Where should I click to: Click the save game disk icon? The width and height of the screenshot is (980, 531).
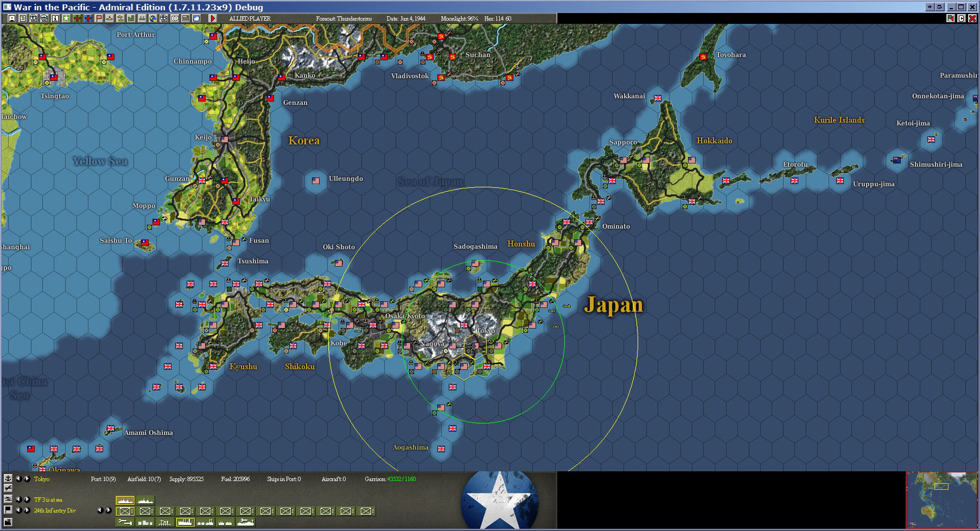(12, 18)
